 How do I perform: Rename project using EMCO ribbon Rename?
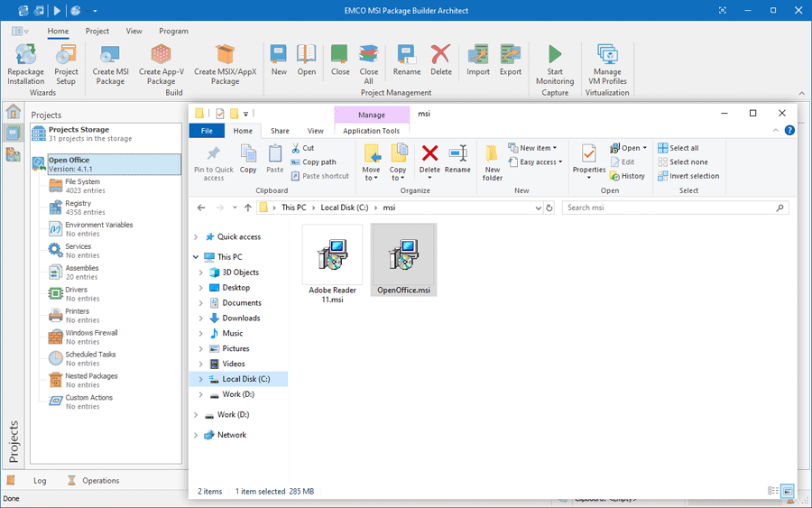pyautogui.click(x=407, y=60)
